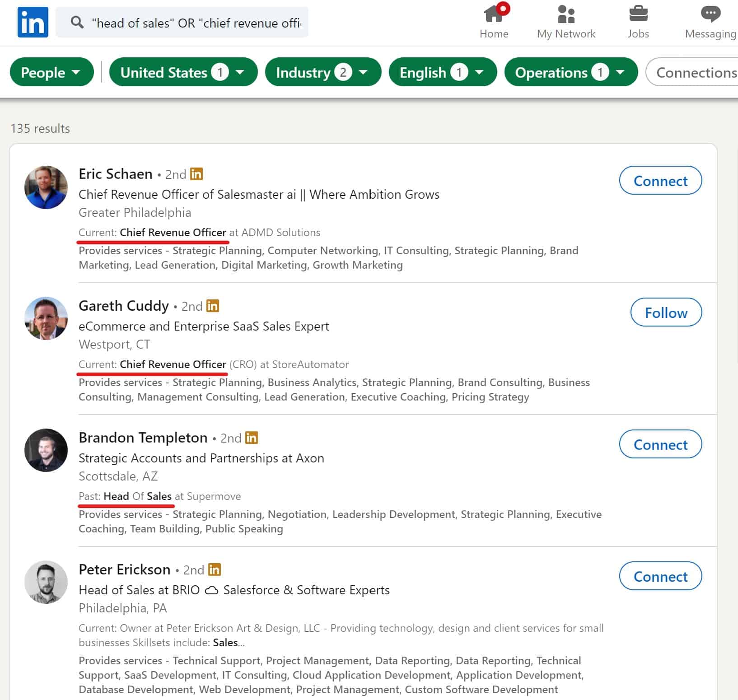The height and width of the screenshot is (700, 738).
Task: Expand the Operations filter dropdown
Action: (570, 72)
